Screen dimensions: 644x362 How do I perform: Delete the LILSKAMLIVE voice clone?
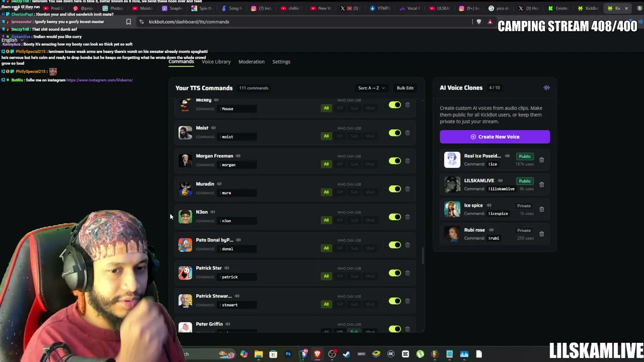[541, 185]
